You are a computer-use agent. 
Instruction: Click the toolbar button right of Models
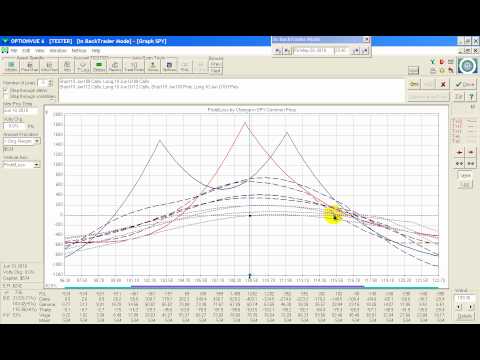pyautogui.click(x=169, y=66)
